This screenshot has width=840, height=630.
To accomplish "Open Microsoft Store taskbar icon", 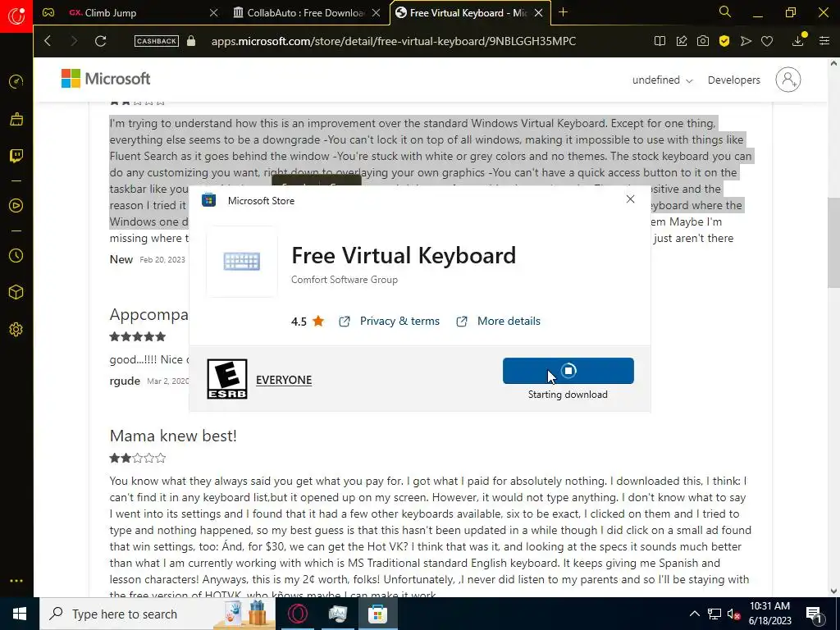I will click(x=377, y=614).
